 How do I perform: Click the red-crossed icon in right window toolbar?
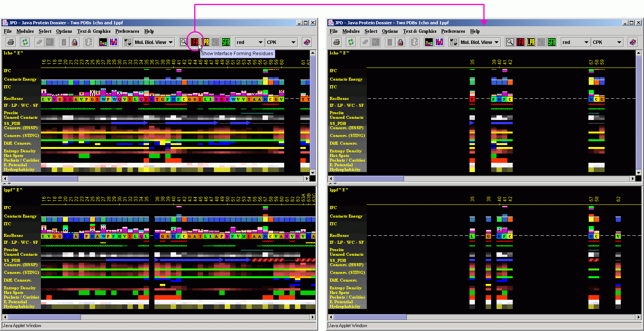[439, 42]
